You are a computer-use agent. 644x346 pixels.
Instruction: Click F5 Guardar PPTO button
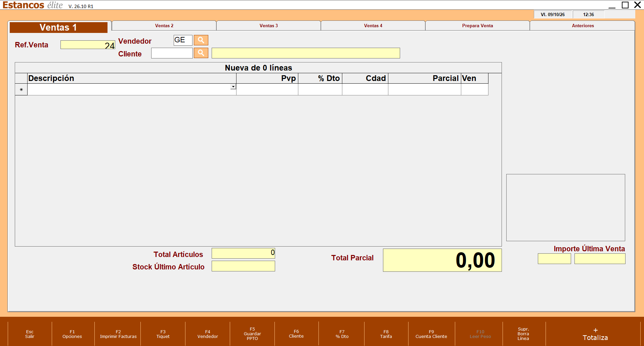[x=252, y=334]
